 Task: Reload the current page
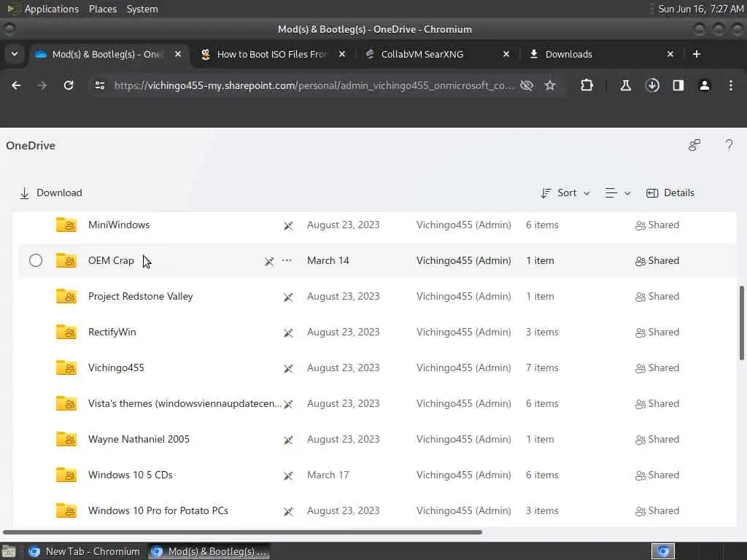tap(69, 85)
